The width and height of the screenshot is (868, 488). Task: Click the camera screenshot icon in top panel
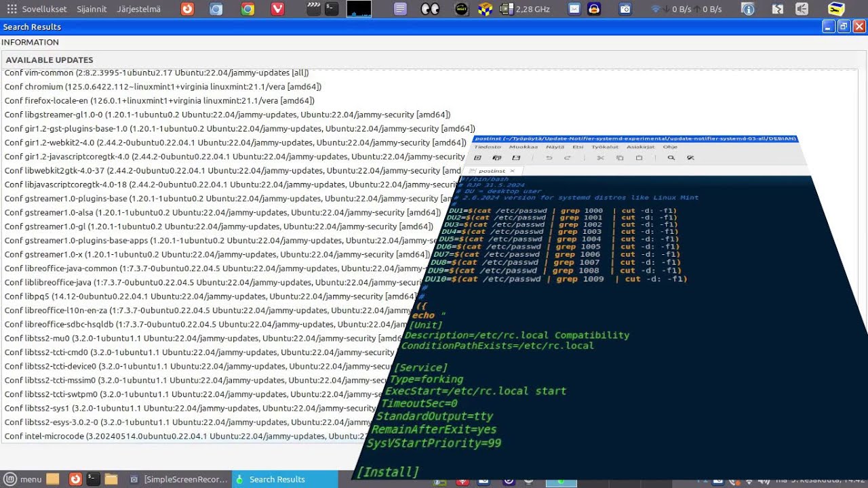[x=625, y=9]
